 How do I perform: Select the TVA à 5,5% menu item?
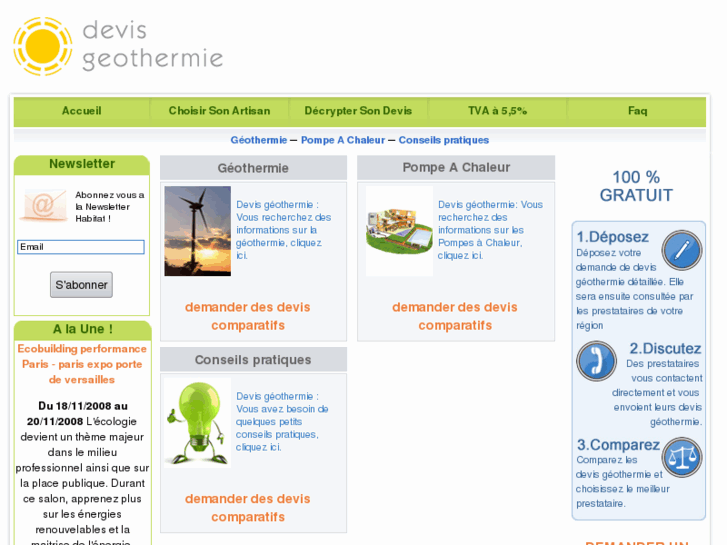pyautogui.click(x=497, y=111)
